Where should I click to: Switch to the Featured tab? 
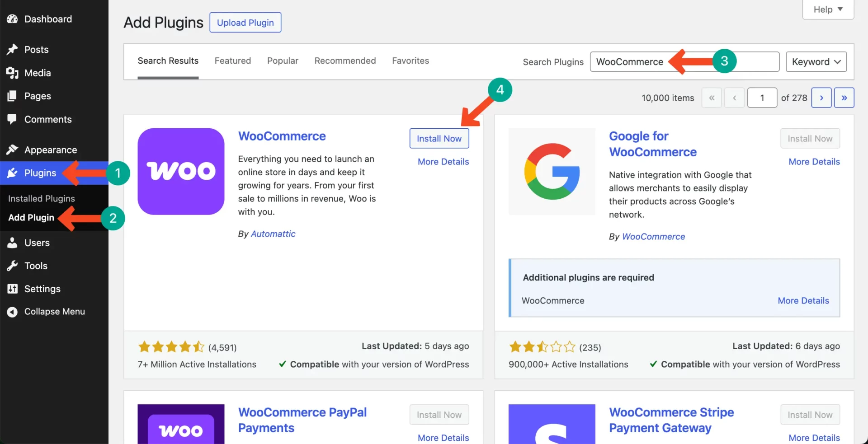233,61
